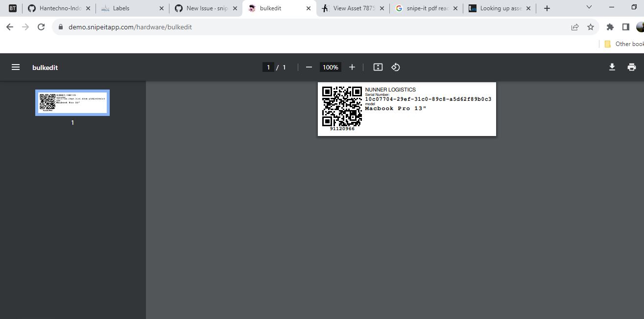Click the share icon in the address bar

[574, 27]
